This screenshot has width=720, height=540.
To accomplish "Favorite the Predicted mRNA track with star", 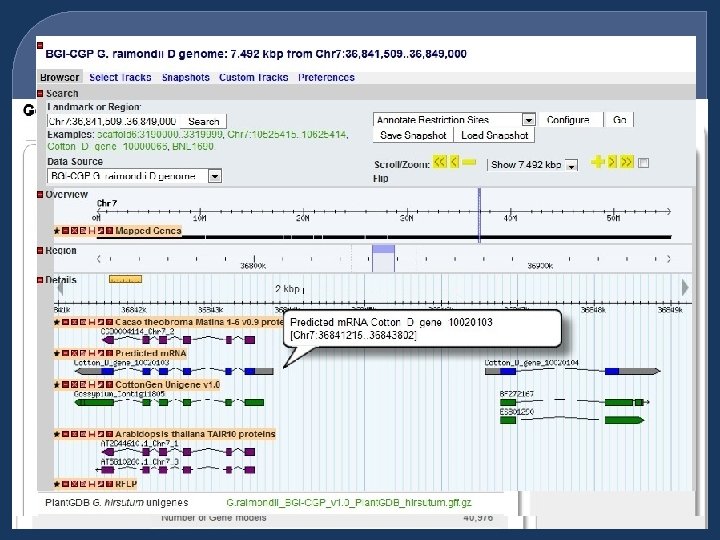I will (57, 354).
